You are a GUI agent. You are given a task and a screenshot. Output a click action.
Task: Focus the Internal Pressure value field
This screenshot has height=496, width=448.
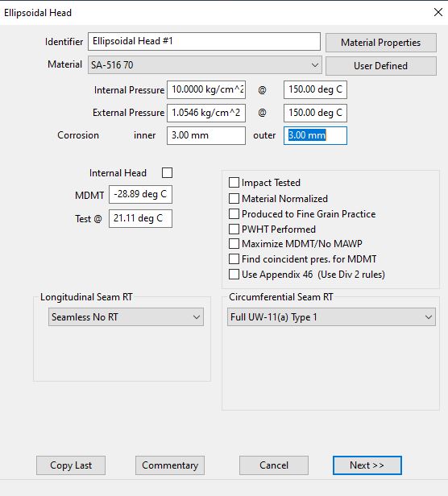coord(206,90)
